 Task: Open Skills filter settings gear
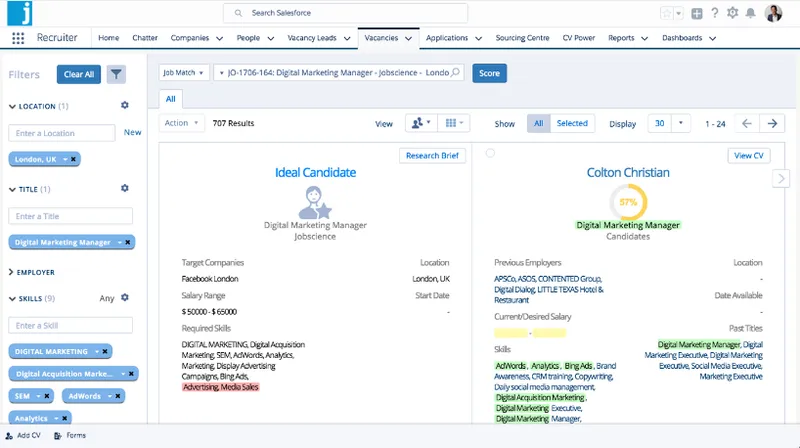click(124, 297)
